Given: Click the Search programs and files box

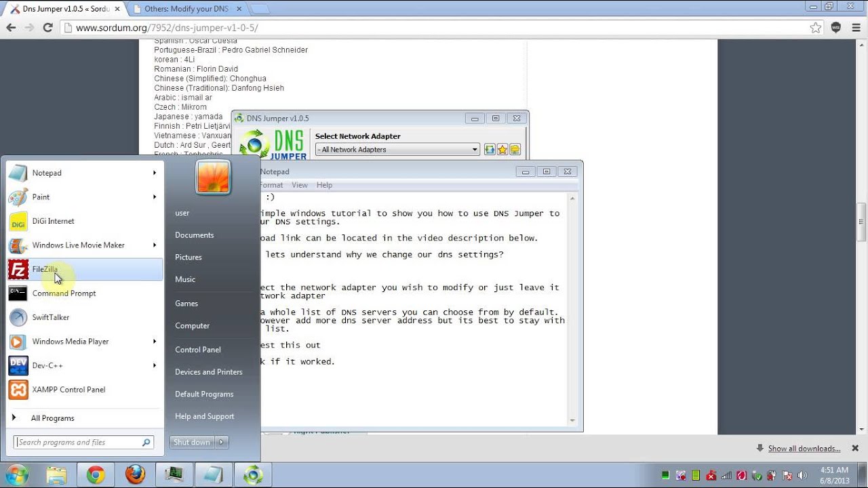Looking at the screenshot, I should tap(84, 443).
